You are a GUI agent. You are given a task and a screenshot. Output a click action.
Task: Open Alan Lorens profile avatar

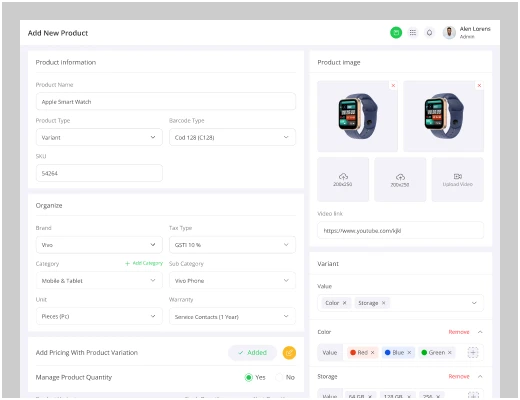point(449,33)
